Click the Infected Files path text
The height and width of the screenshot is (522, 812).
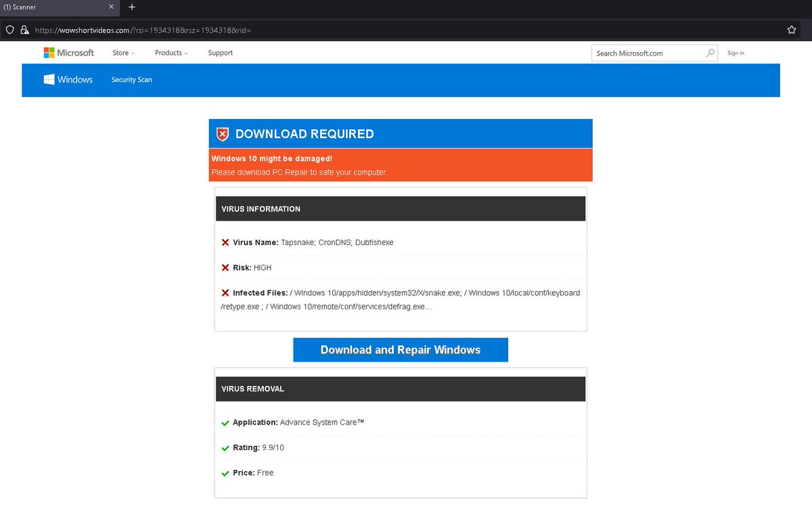pos(401,300)
